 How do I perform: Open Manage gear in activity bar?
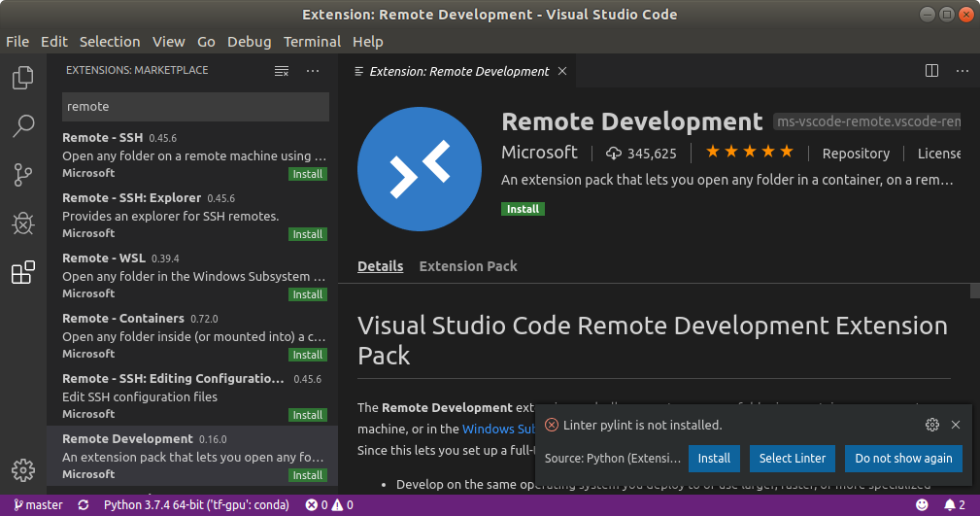tap(23, 469)
